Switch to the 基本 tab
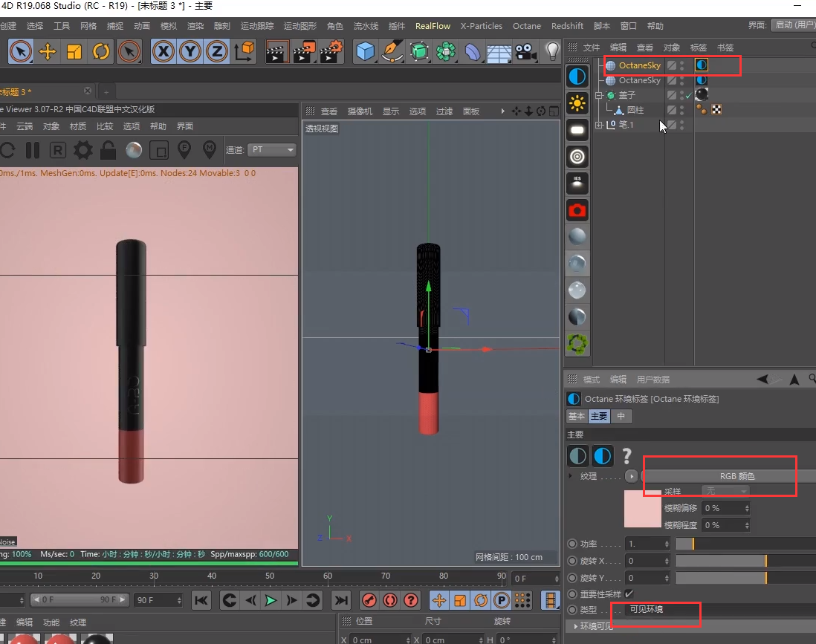The width and height of the screenshot is (816, 644). [577, 417]
